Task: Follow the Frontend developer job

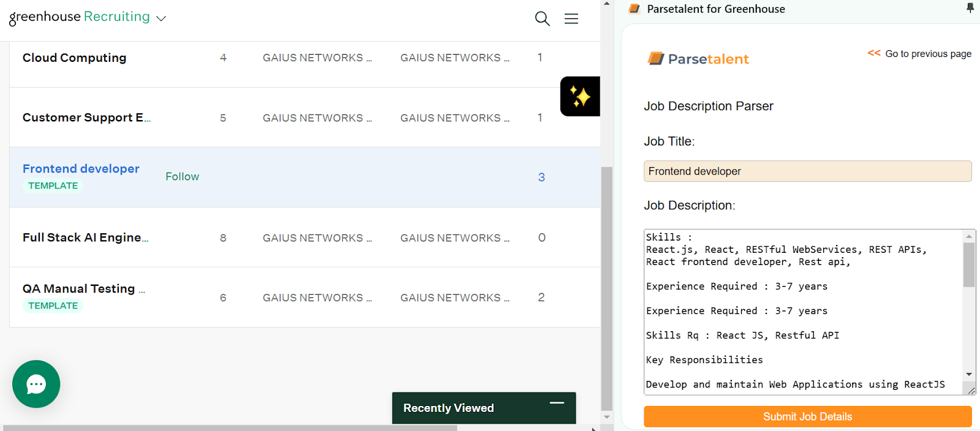Action: 182,176
